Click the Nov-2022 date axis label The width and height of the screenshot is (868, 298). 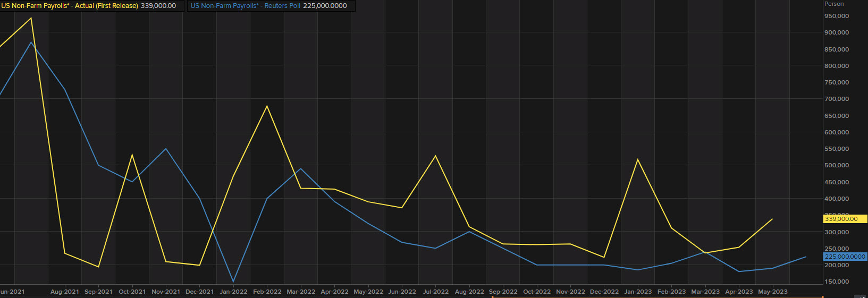570,292
